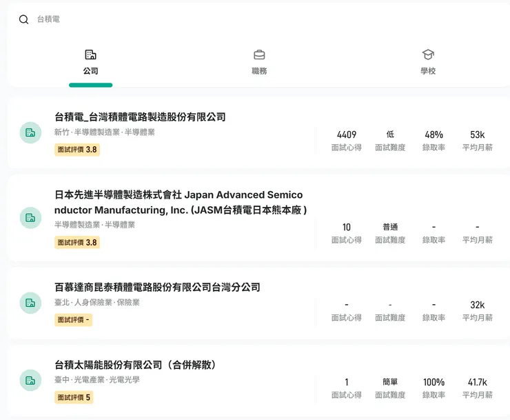
Task: Switch to the 職務 tab
Action: [x=259, y=63]
